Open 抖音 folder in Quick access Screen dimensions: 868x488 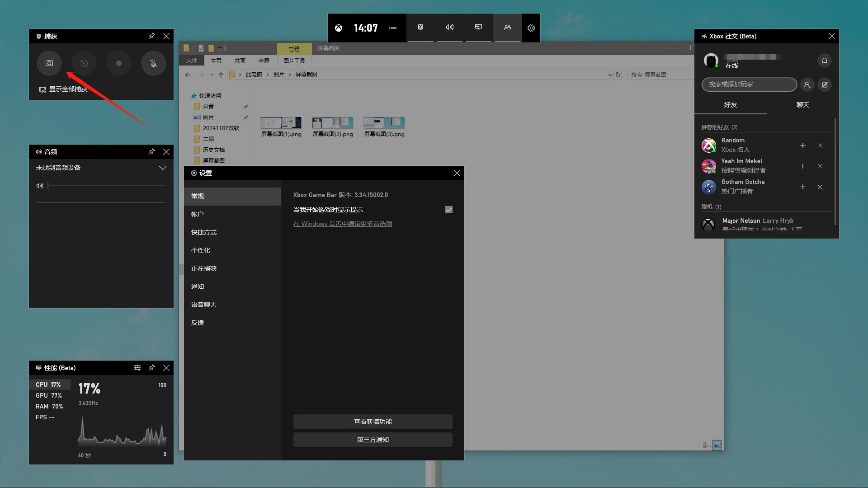208,107
